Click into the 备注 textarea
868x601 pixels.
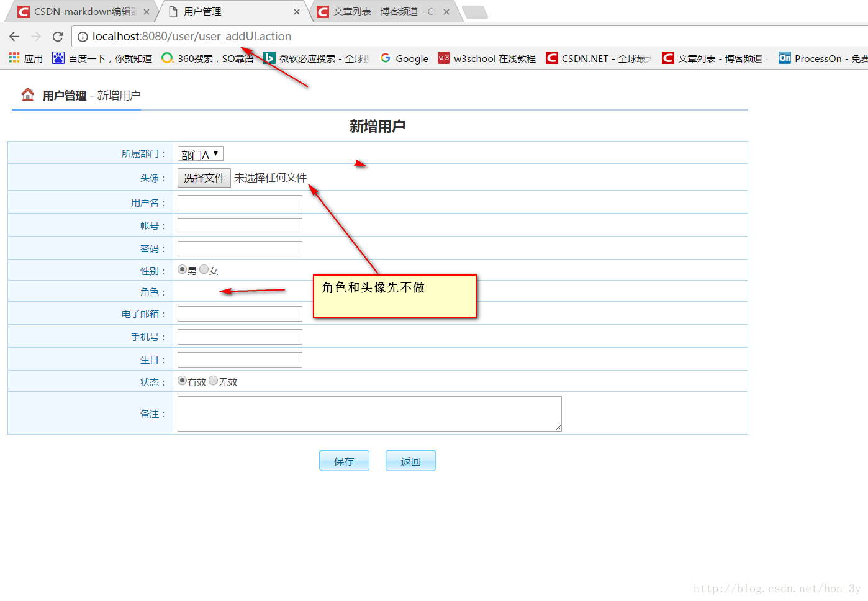pyautogui.click(x=369, y=414)
